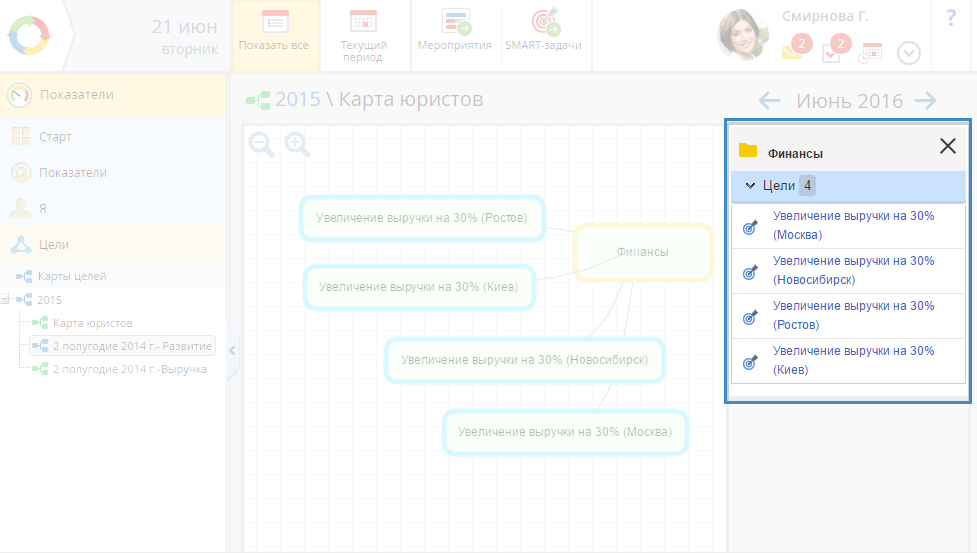This screenshot has width=977, height=553.
Task: Expand the user menu chevron
Action: pyautogui.click(x=908, y=53)
